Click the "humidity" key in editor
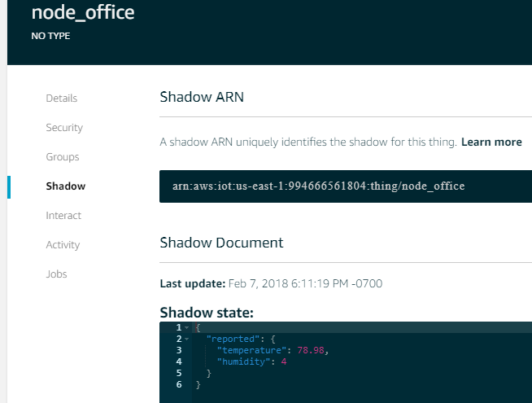 243,361
